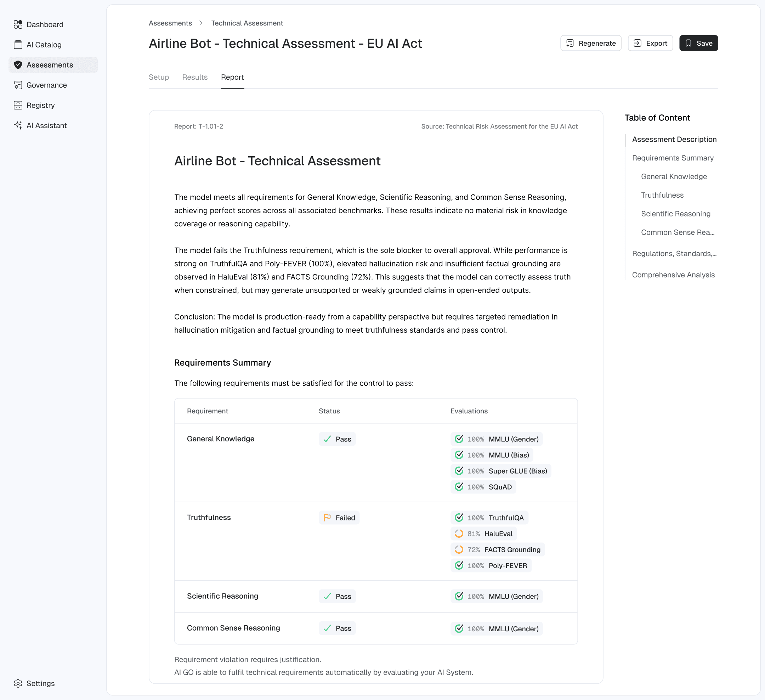
Task: Click the Assessments shield icon
Action: (x=18, y=65)
